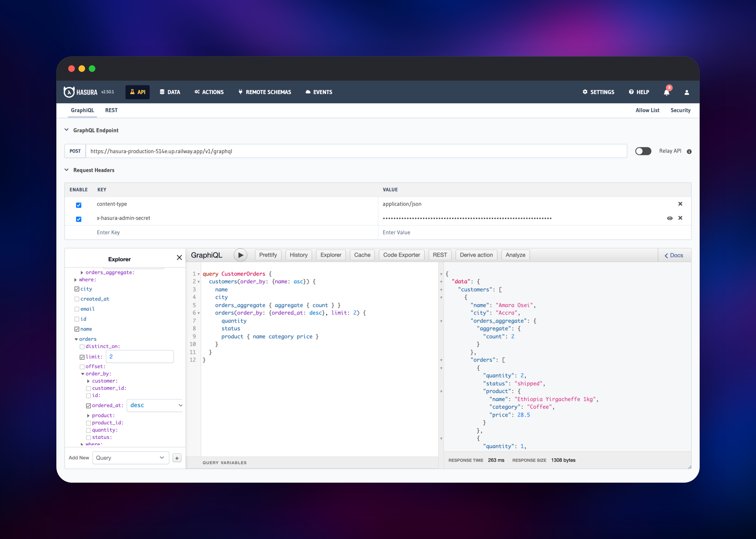Check the created_at field in Explorer

(77, 299)
